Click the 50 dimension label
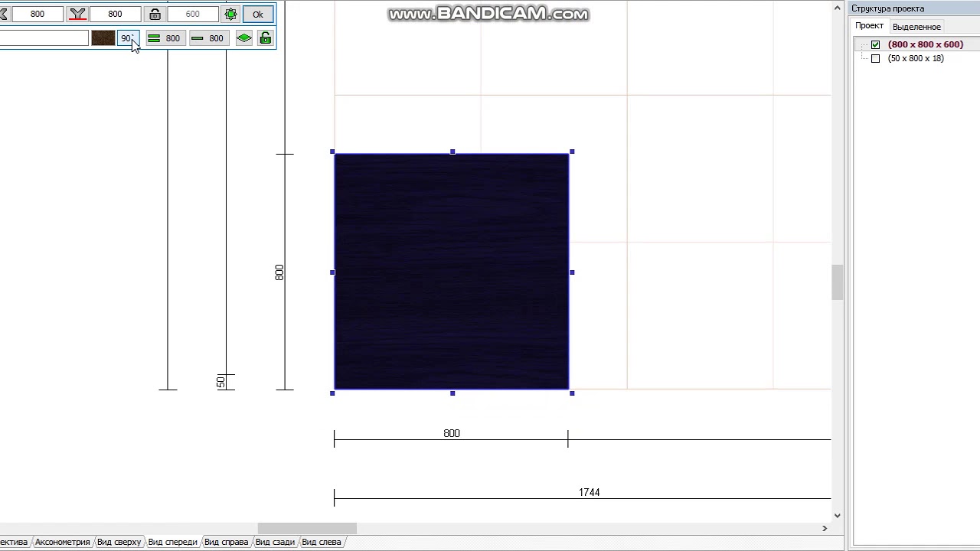980x551 pixels. (x=221, y=382)
